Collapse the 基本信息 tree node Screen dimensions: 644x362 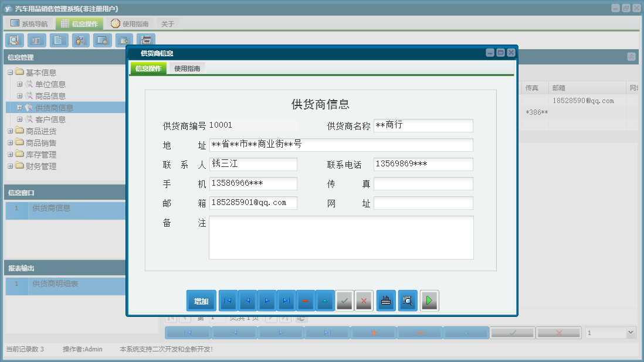click(11, 72)
